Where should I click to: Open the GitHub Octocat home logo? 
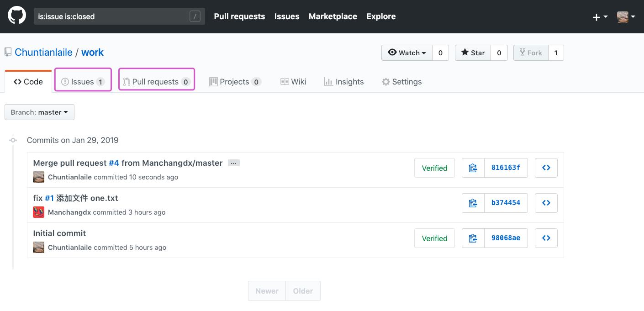(x=17, y=16)
